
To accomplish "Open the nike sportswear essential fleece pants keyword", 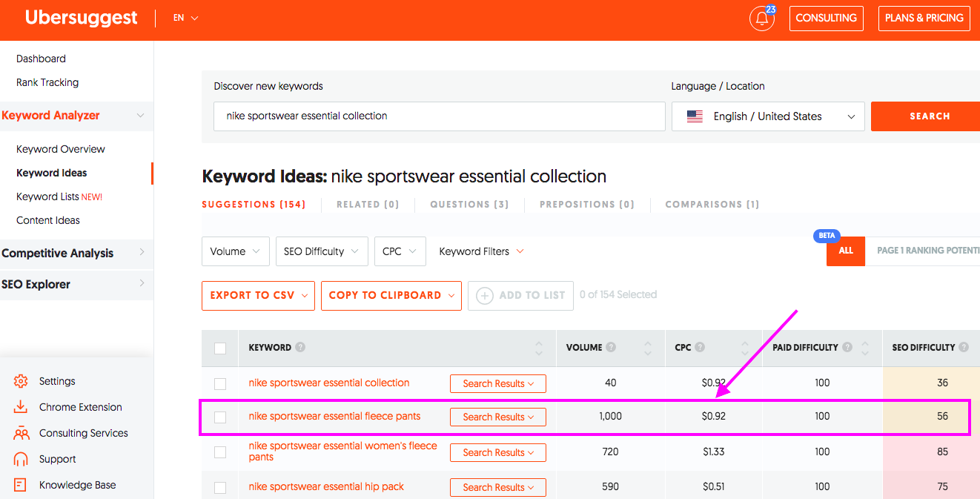I will click(x=334, y=416).
